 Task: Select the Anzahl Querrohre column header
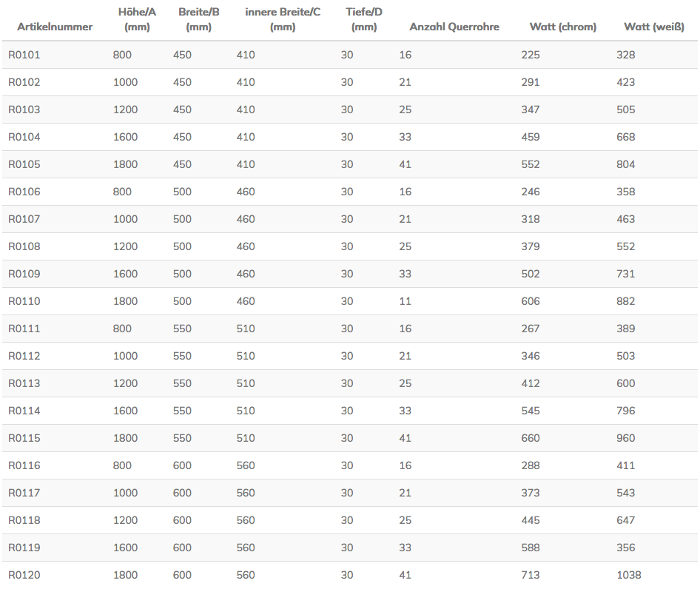tap(454, 27)
